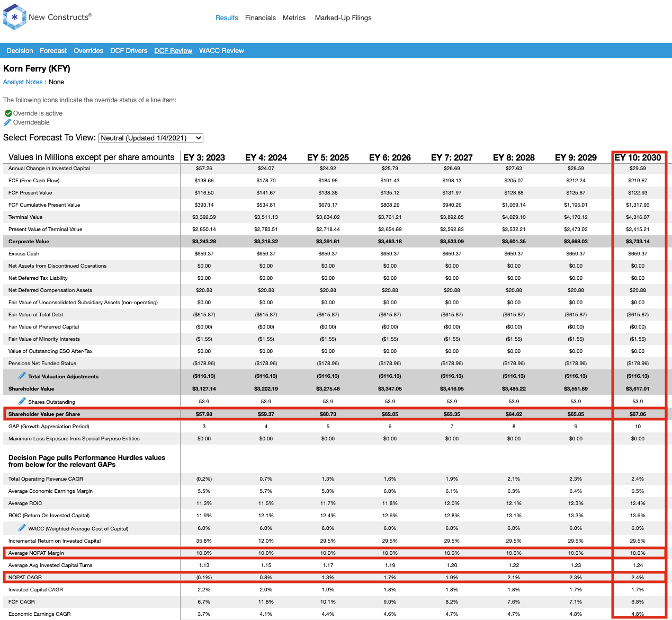Click the EY 7: 2027 column header
Viewport: 672px width, 620px height.
[x=452, y=157]
